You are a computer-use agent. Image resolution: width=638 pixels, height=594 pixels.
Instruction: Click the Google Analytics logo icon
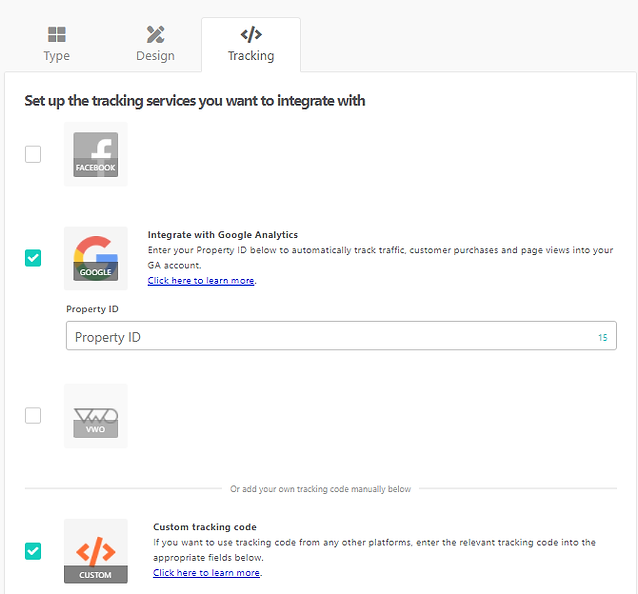(96, 258)
